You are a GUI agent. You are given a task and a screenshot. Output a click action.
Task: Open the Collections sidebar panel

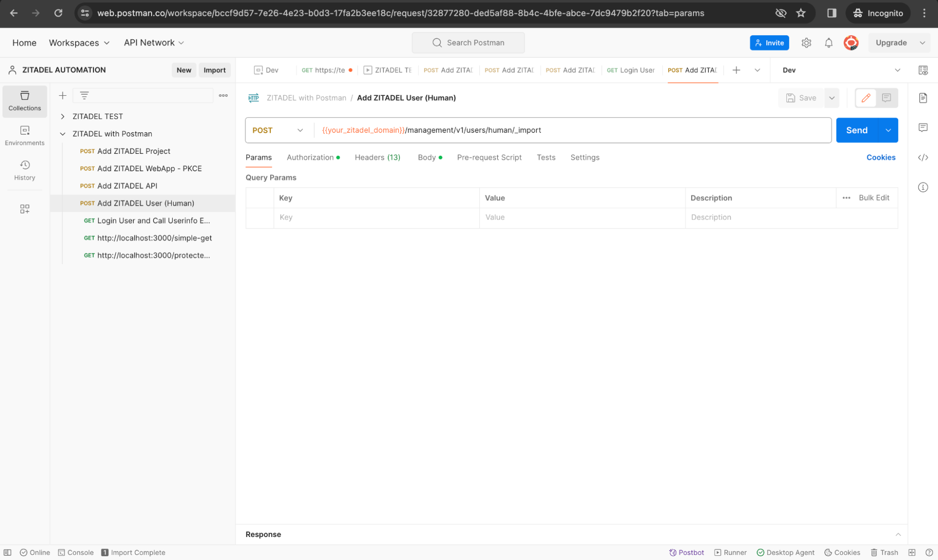[24, 101]
